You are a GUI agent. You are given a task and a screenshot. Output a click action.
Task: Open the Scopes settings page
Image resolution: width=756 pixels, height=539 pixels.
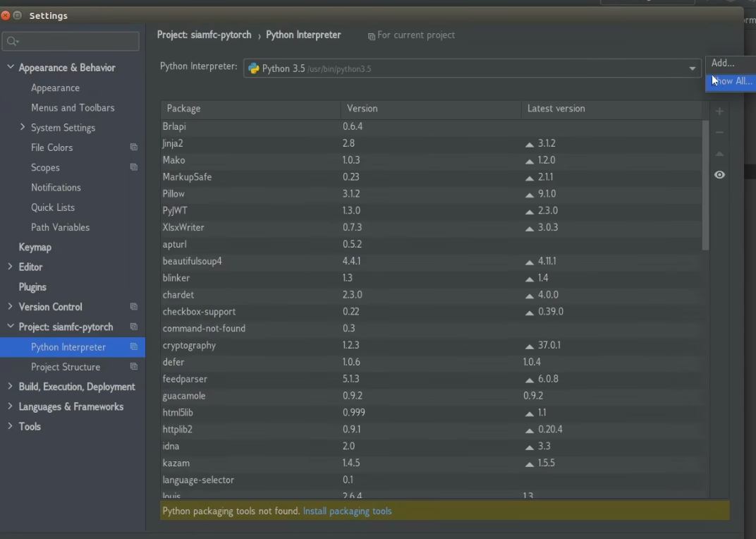click(x=45, y=167)
